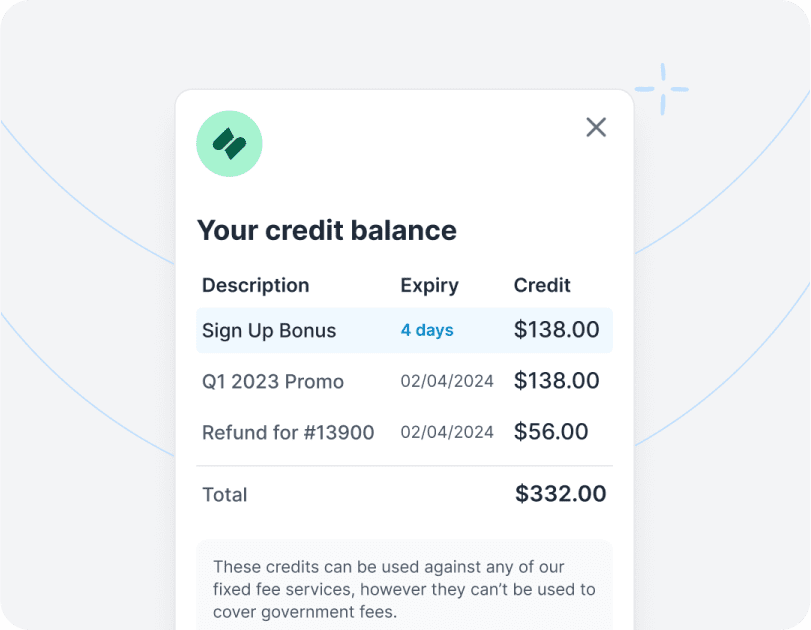
Task: Select the $332.00 total amount
Action: pyautogui.click(x=561, y=493)
